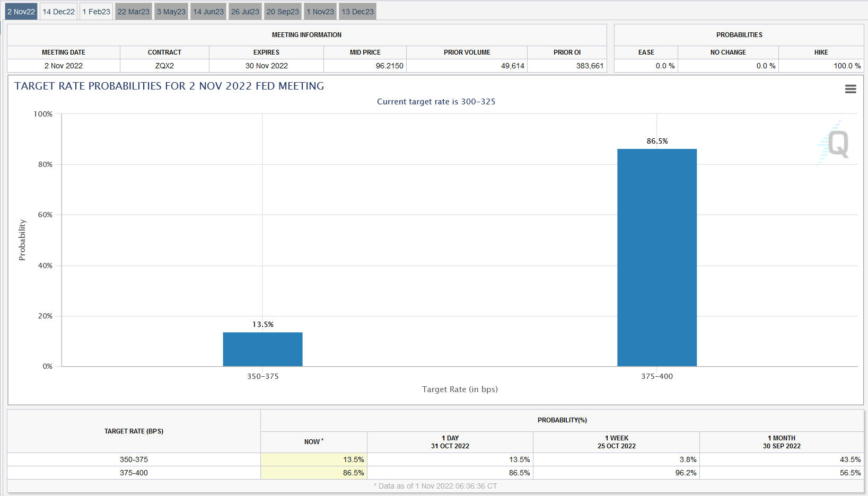The image size is (868, 496).
Task: Select the 375-400 x-axis label
Action: point(657,376)
